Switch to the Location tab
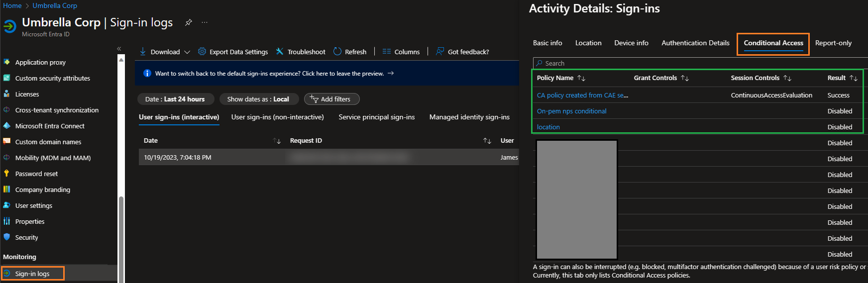The image size is (868, 283). tap(588, 43)
